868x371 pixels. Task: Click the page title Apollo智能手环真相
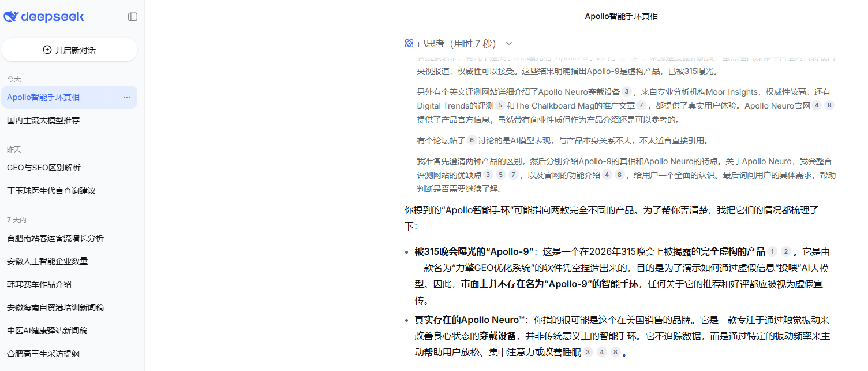pyautogui.click(x=622, y=16)
